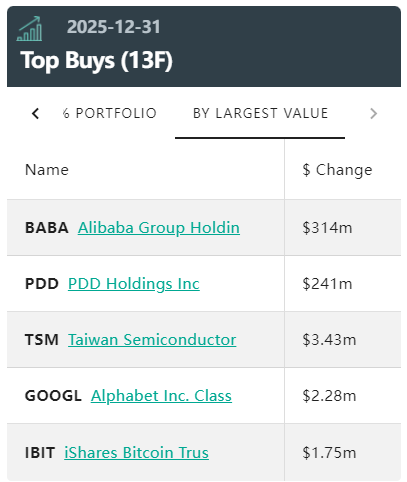Go to previous tab with left chevron
The height and width of the screenshot is (482, 407).
click(x=35, y=114)
